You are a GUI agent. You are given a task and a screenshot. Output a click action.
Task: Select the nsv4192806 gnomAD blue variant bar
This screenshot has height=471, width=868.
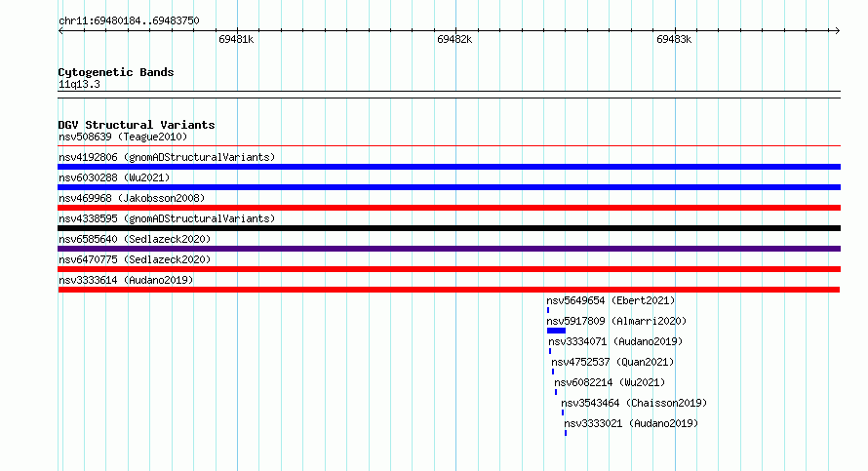coord(449,167)
